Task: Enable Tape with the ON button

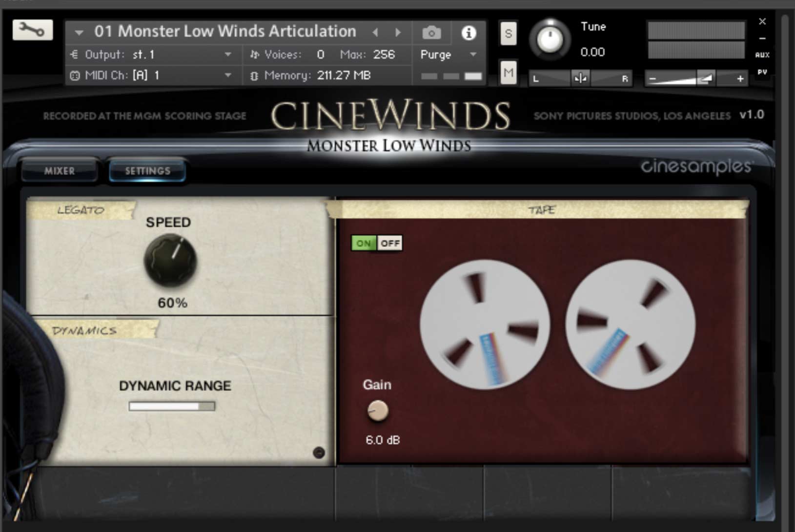Action: coord(363,243)
